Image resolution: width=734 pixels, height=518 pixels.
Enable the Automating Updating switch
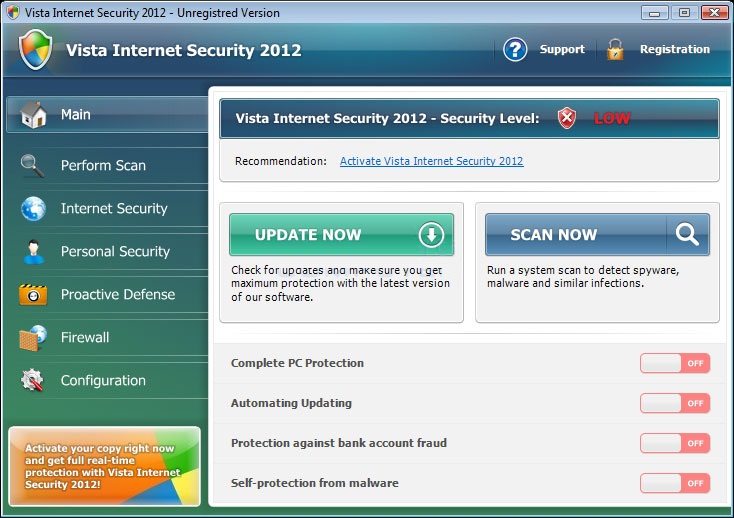coord(675,403)
